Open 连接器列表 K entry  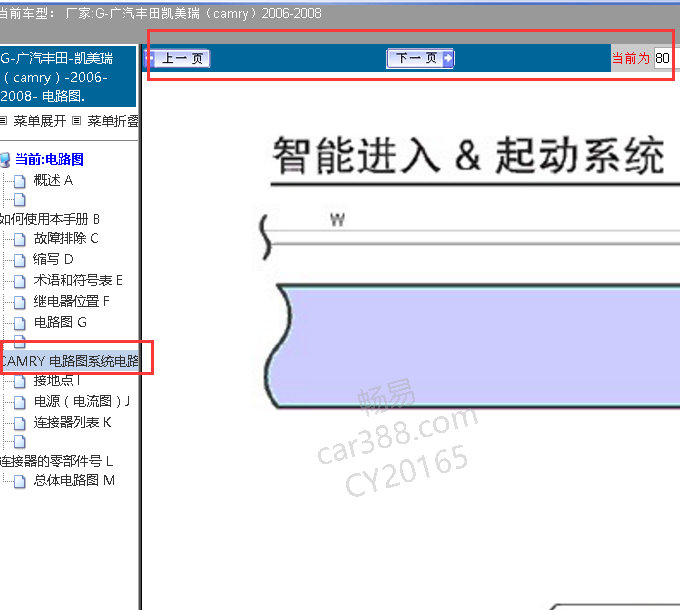click(72, 422)
